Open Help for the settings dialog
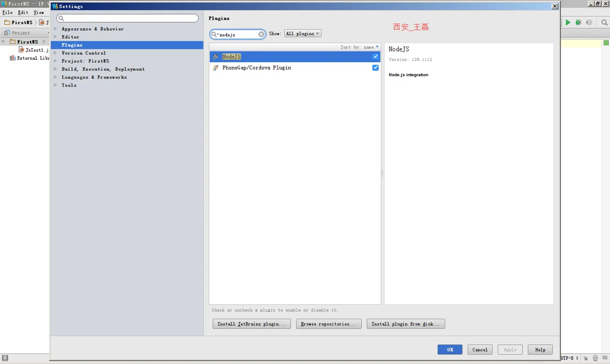This screenshot has height=364, width=610. click(540, 350)
